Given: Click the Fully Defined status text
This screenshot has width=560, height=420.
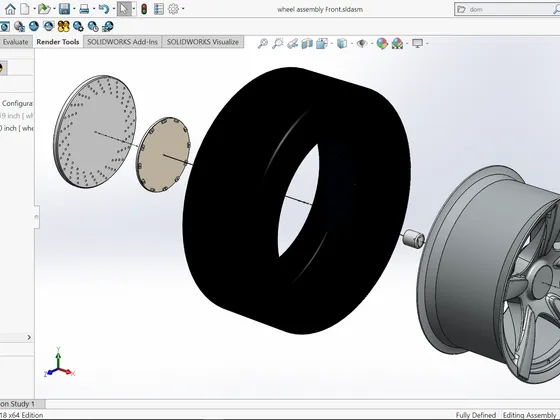Looking at the screenshot, I should tap(476, 415).
